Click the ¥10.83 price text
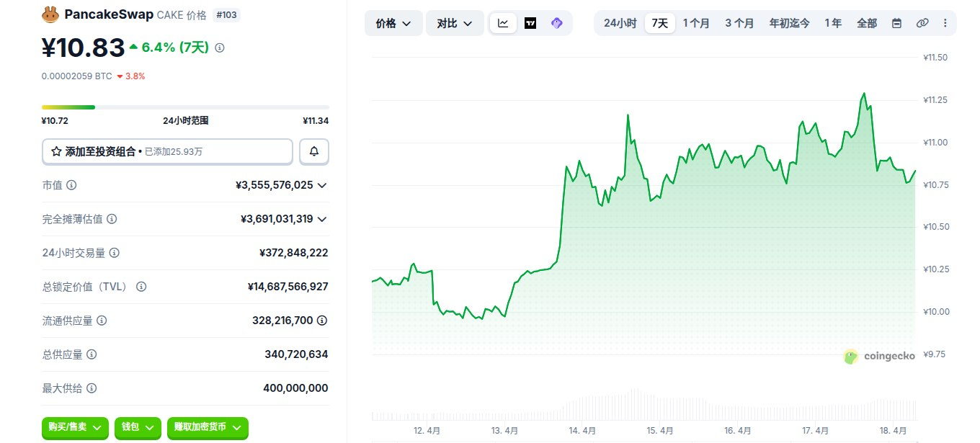Viewport: 980px width, 443px height. [x=84, y=48]
